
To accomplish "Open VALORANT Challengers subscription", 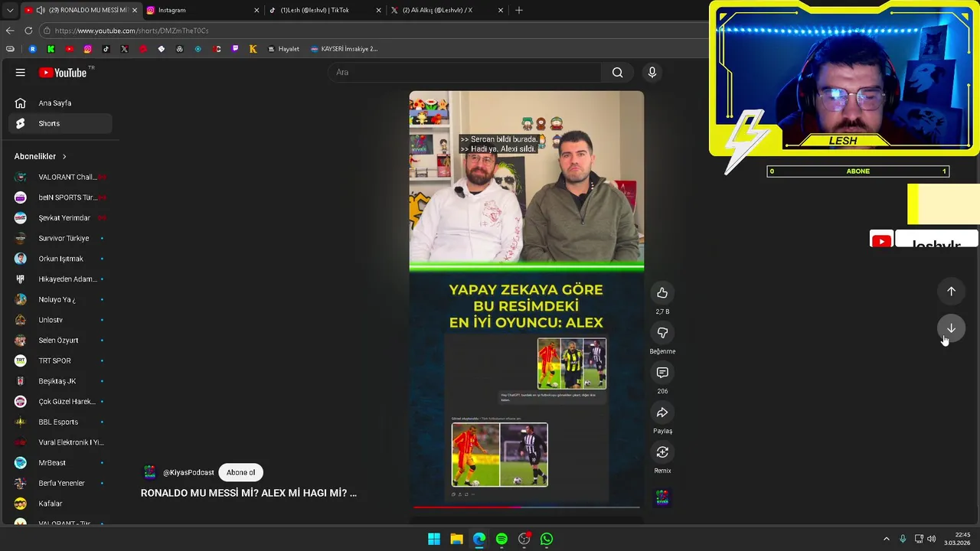I will pos(60,177).
